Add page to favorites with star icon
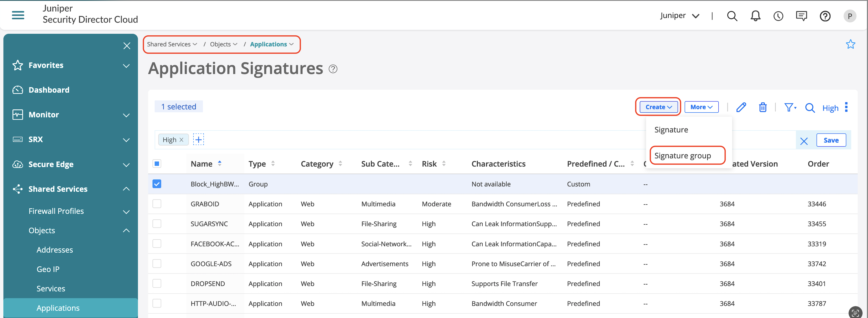 point(850,44)
